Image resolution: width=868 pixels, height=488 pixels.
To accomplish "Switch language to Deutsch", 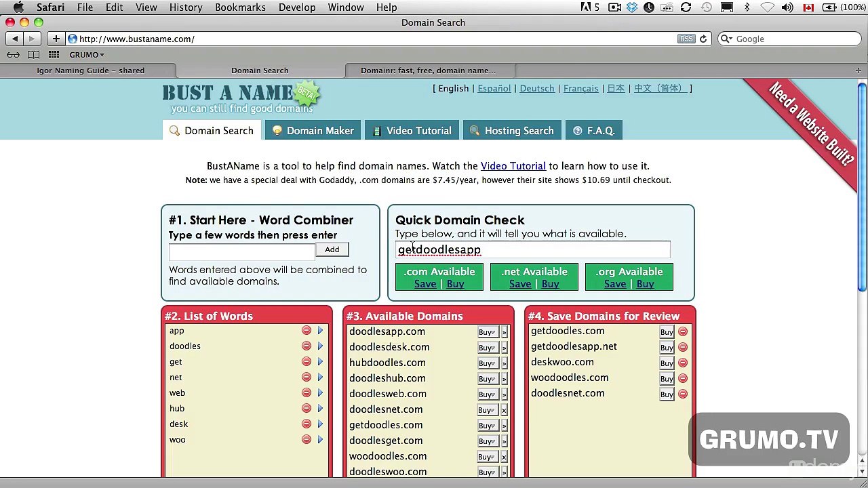I will click(x=537, y=89).
